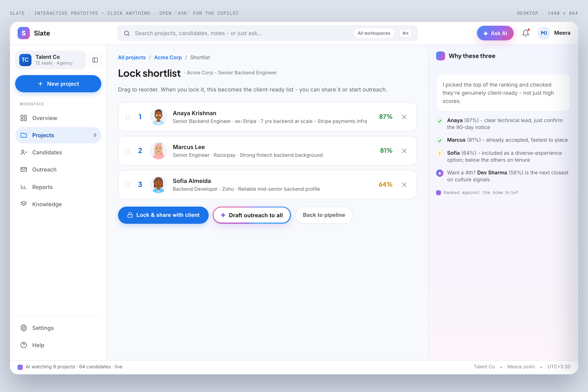588x392 pixels.
Task: Click Marcus Lee's avatar
Action: point(158,151)
